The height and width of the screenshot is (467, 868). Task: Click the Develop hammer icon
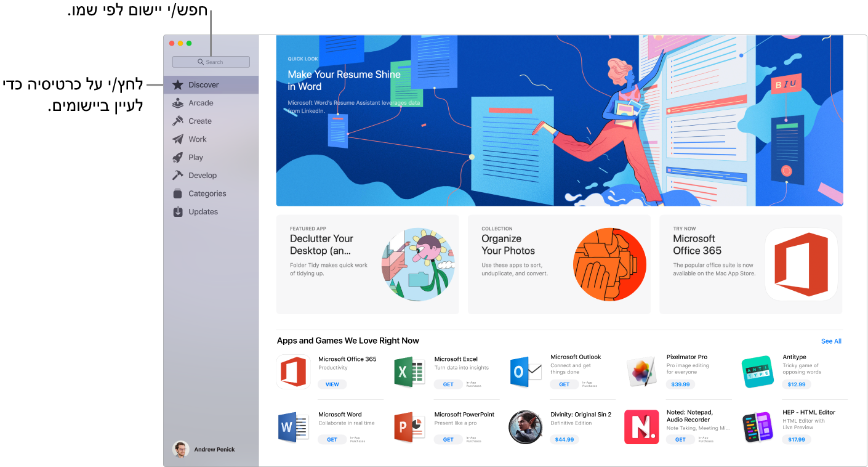point(178,176)
